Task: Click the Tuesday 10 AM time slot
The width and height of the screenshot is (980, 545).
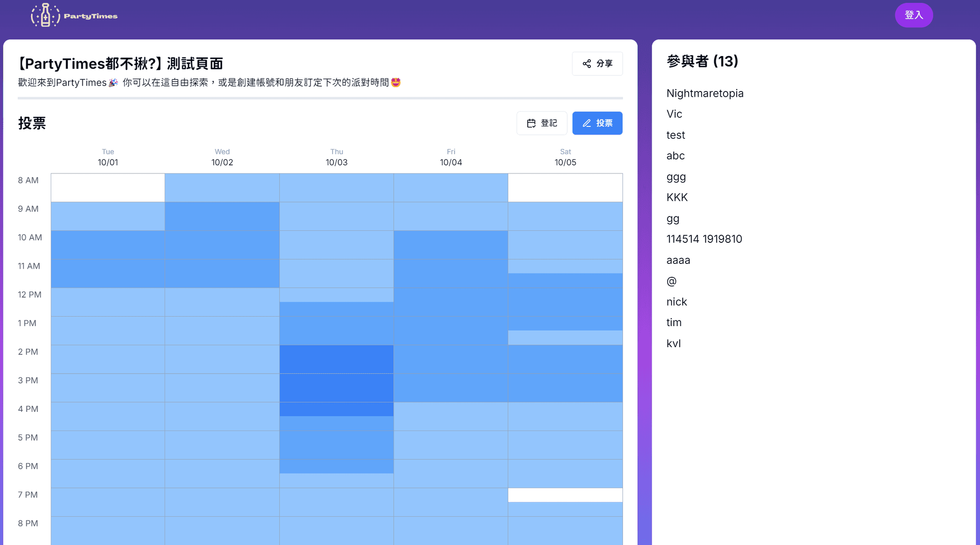Action: [x=108, y=245]
